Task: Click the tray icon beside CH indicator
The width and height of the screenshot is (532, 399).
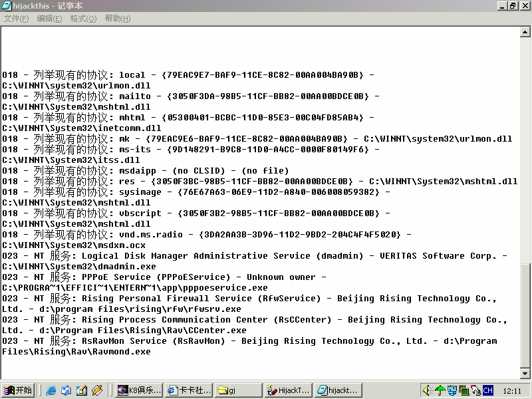Action: (476, 390)
